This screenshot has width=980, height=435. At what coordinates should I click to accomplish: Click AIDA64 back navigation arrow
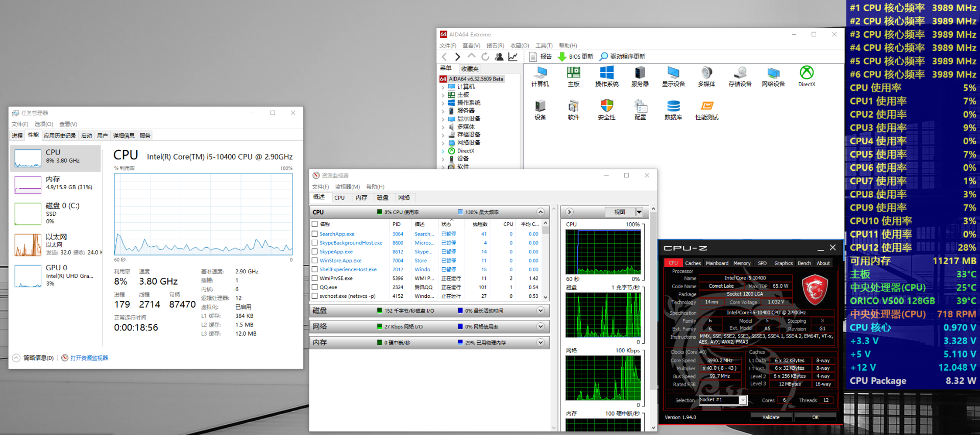(444, 57)
